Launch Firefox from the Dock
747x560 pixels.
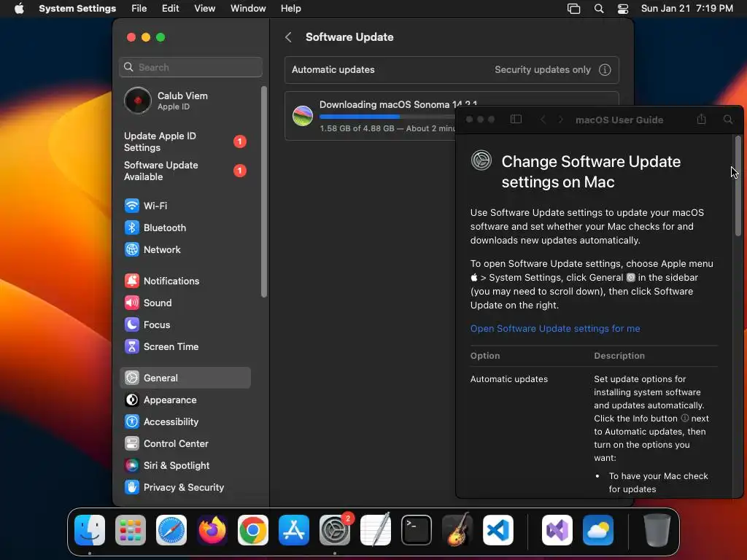point(212,530)
